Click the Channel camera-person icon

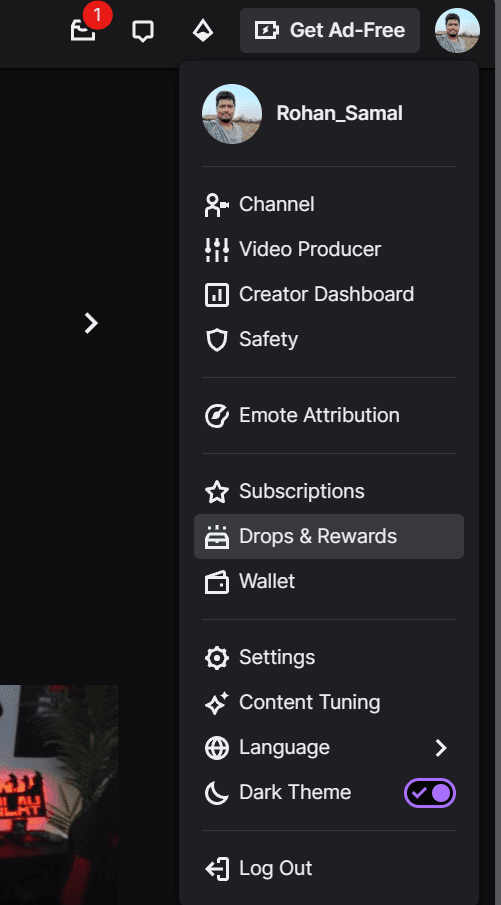point(217,205)
